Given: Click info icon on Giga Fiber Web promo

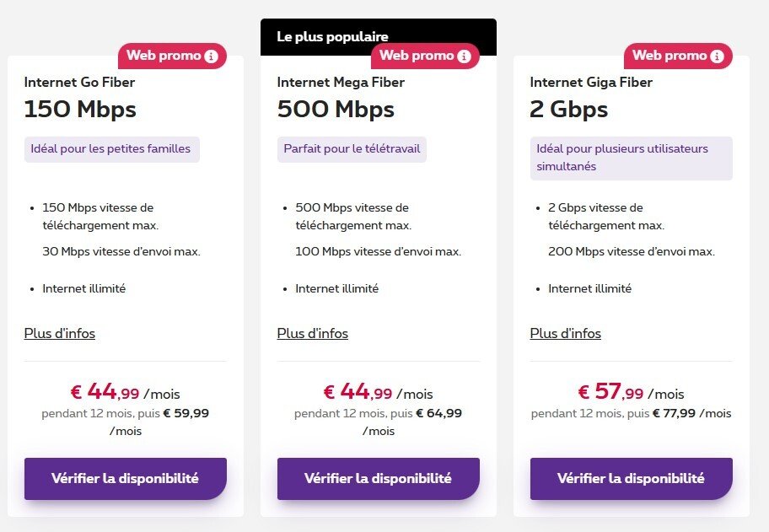Looking at the screenshot, I should pyautogui.click(x=717, y=56).
